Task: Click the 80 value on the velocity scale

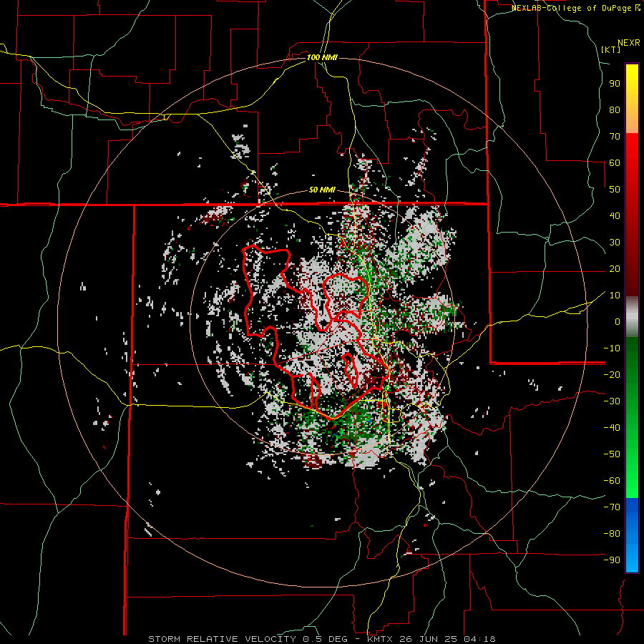Action: pos(615,110)
